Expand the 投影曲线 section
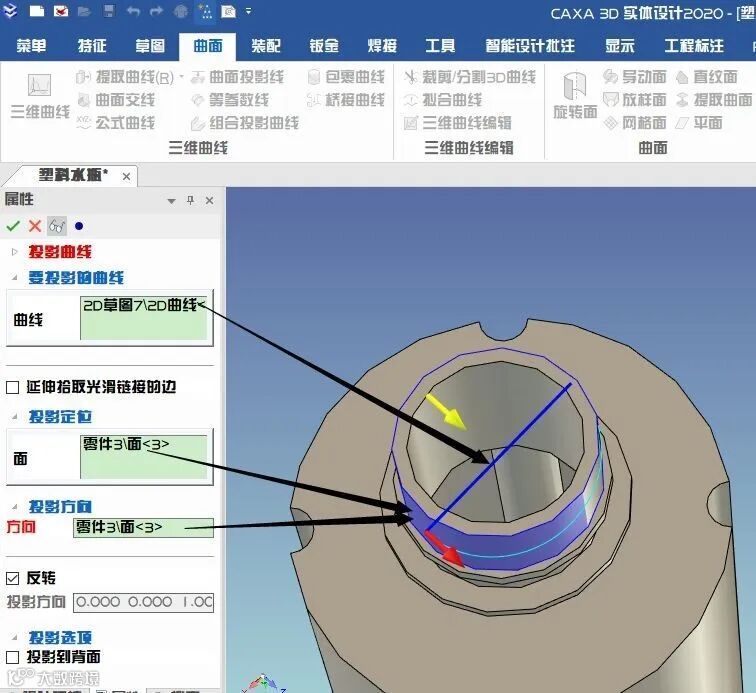This screenshot has width=756, height=693. [x=14, y=252]
